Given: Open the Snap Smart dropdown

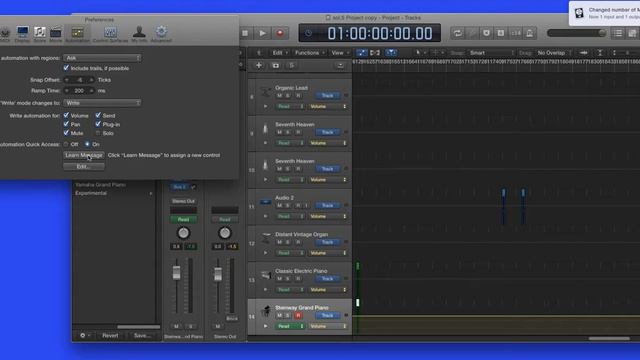Looking at the screenshot, I should click(x=492, y=53).
